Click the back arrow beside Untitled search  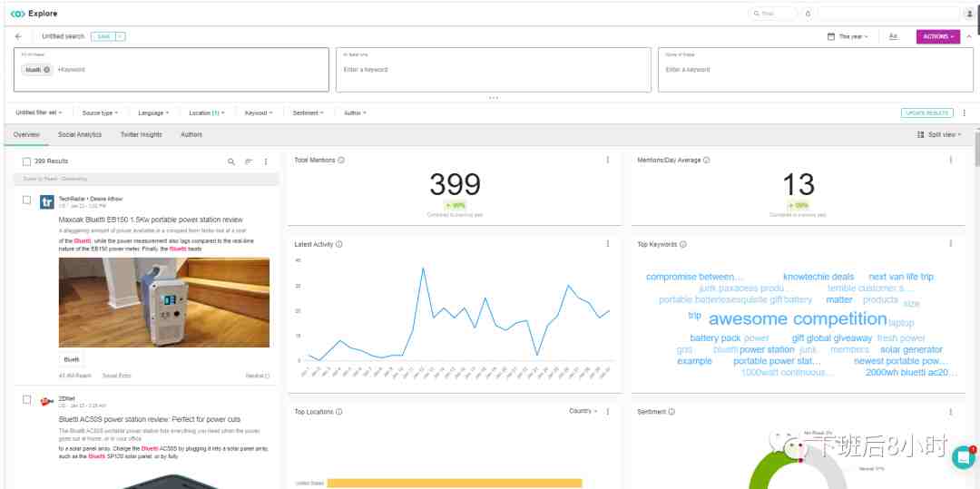point(18,37)
